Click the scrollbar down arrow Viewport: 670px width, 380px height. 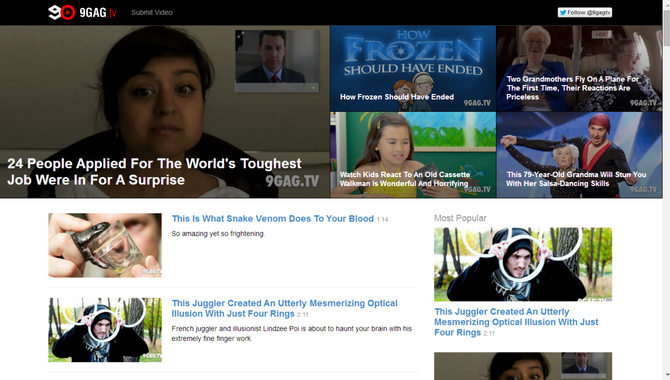pyautogui.click(x=667, y=376)
